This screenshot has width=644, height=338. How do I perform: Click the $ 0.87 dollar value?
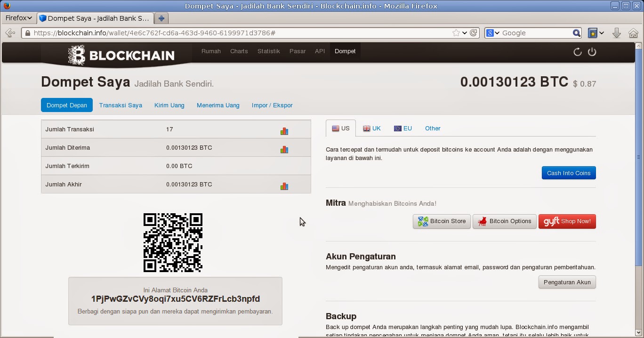click(585, 84)
